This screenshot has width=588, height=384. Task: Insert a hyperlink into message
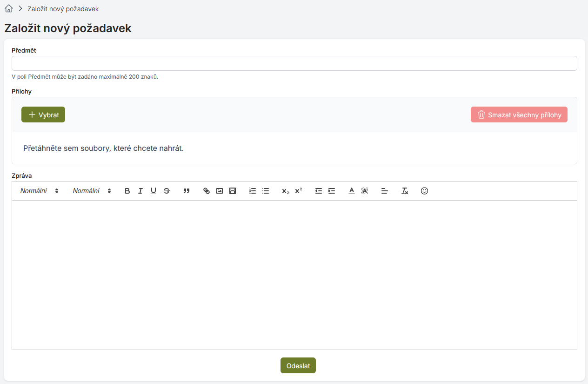tap(207, 191)
